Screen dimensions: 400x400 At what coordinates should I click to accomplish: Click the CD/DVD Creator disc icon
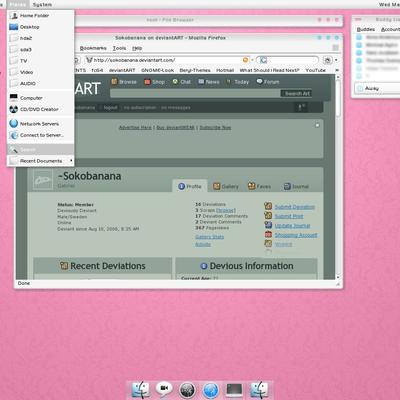coord(14,109)
